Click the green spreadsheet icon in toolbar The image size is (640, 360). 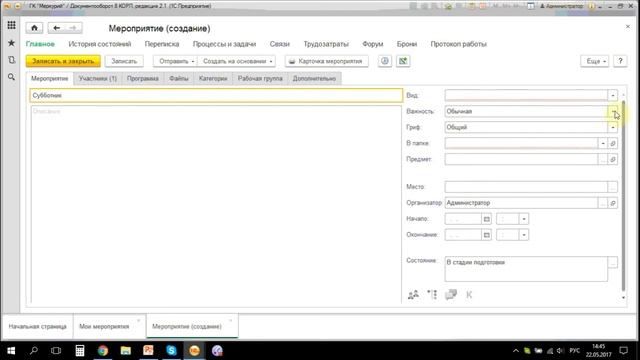(403, 61)
